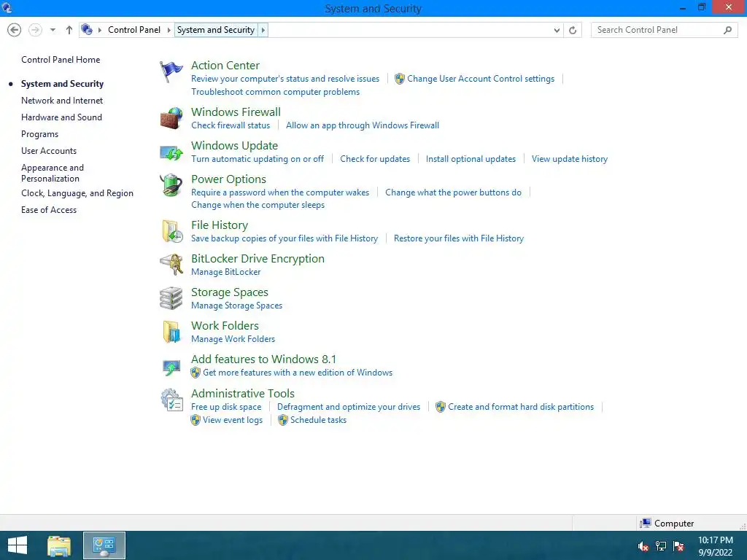Image resolution: width=747 pixels, height=560 pixels.
Task: Click the Action Center flag icon
Action: (x=171, y=72)
